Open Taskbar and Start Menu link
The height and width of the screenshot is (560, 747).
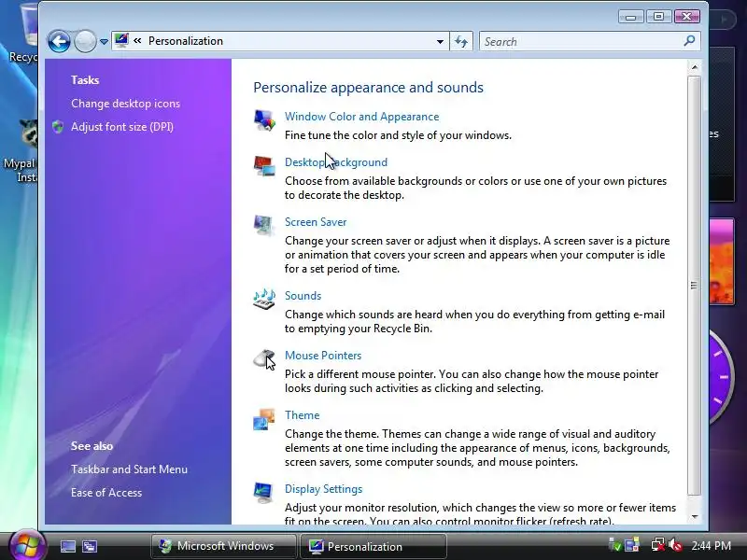point(129,469)
